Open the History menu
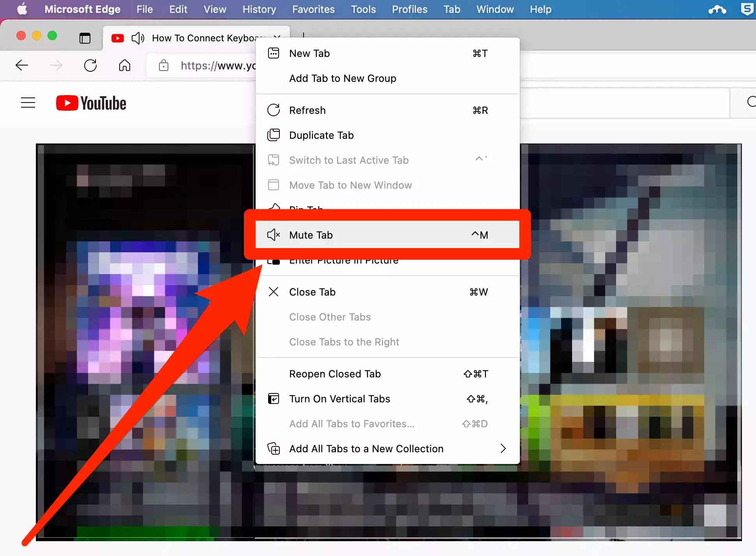 259,9
